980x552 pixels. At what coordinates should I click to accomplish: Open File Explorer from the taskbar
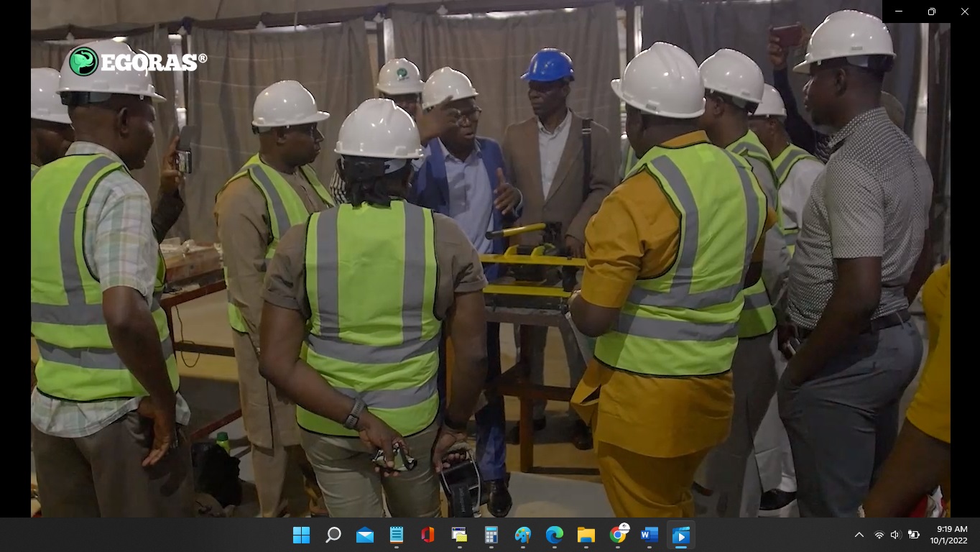(x=586, y=535)
